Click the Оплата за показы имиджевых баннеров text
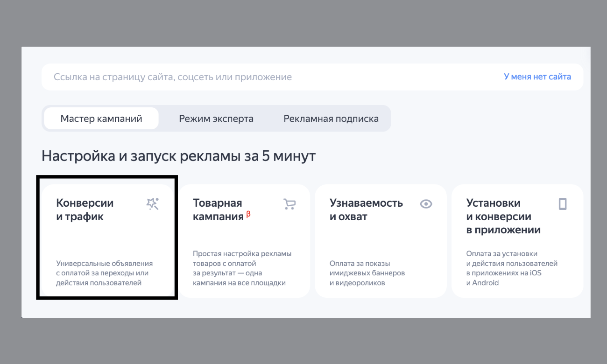The image size is (607, 364). pyautogui.click(x=367, y=273)
